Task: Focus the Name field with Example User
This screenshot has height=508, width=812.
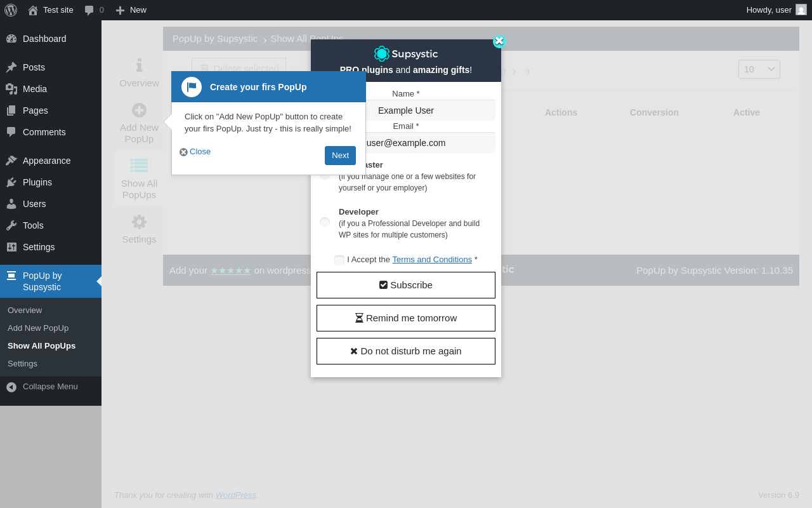Action: click(x=406, y=110)
